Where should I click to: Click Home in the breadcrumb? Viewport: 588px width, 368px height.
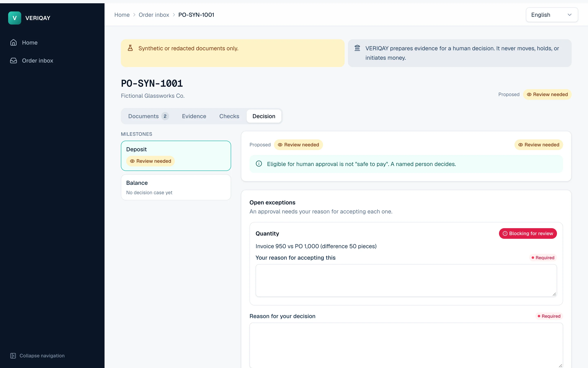tap(122, 15)
